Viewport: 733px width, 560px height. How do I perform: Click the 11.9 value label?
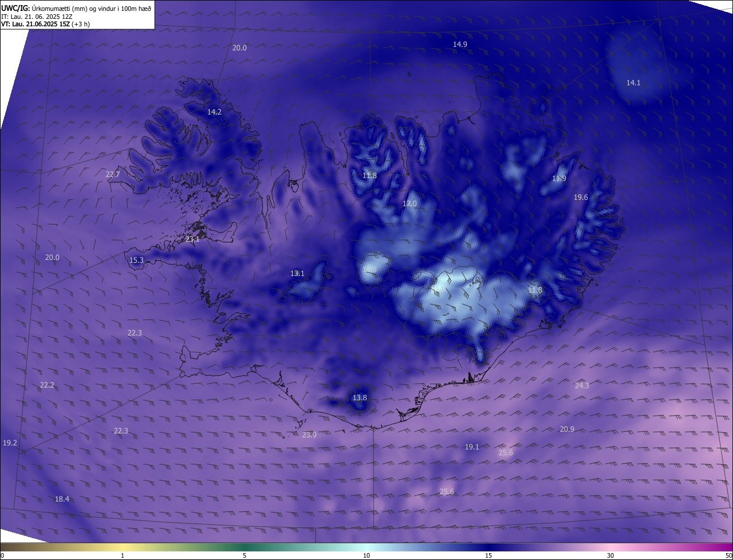click(x=559, y=179)
